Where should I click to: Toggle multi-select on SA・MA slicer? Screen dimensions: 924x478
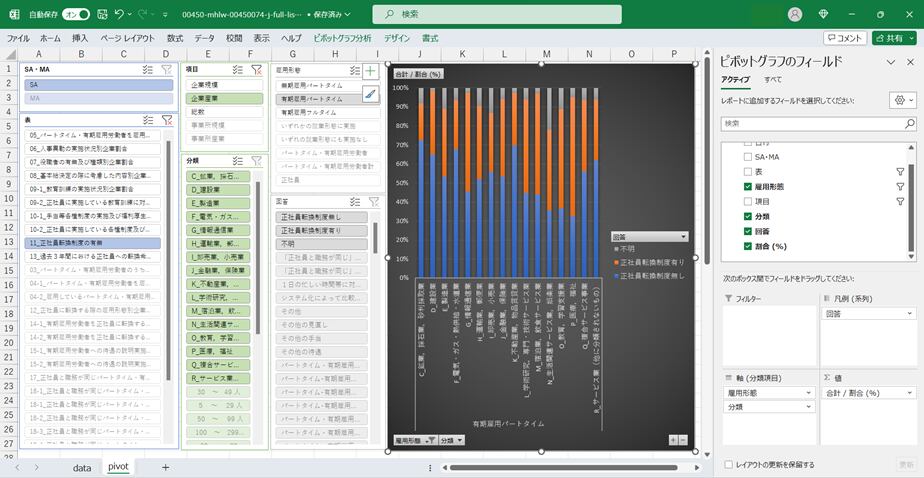click(x=148, y=70)
